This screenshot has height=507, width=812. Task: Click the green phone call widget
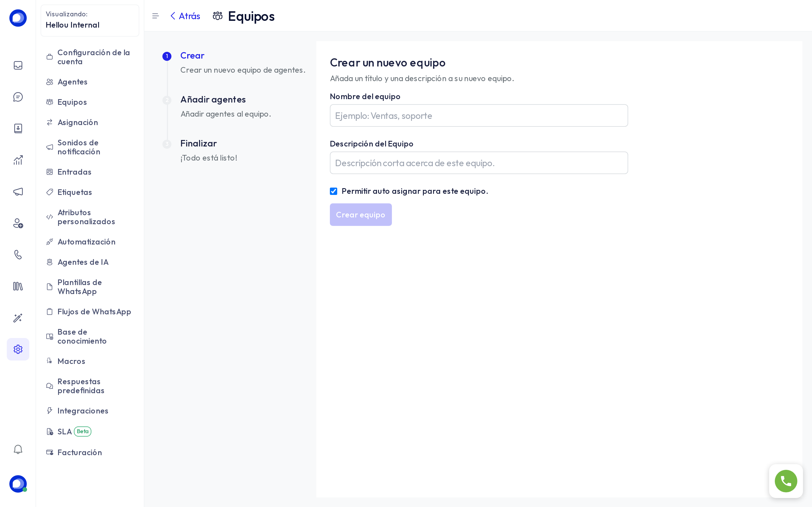pos(786,481)
